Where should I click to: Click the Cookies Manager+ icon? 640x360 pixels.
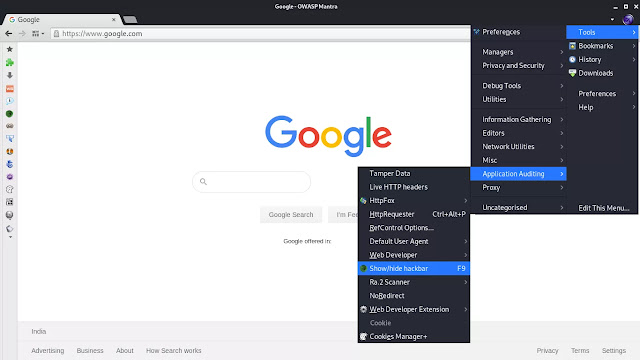(363, 336)
